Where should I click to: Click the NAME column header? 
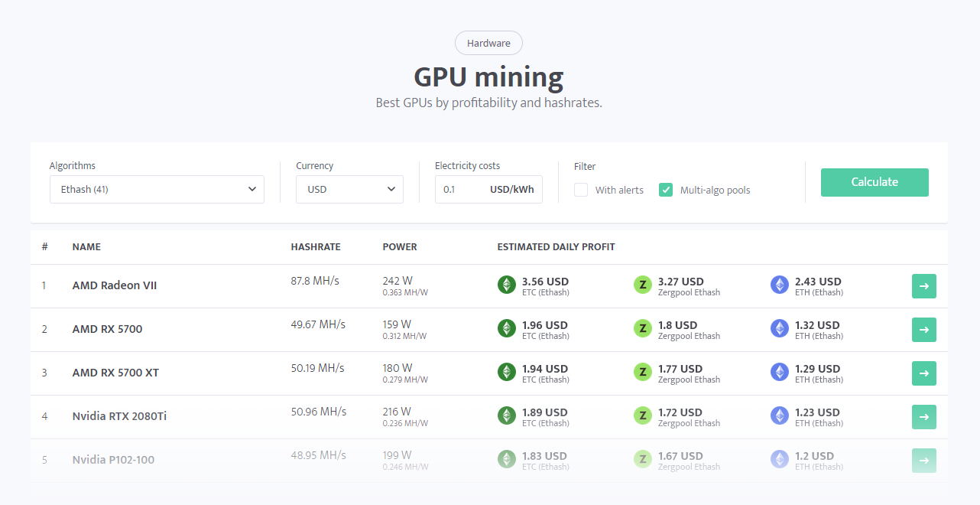86,247
